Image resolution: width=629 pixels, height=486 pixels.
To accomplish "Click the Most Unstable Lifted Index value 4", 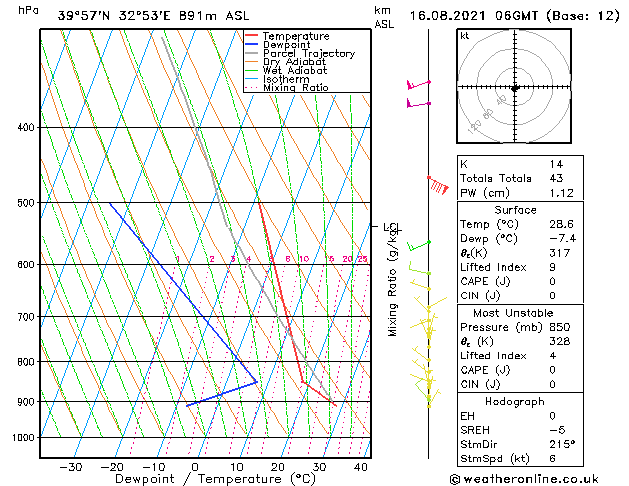I will [x=552, y=356].
